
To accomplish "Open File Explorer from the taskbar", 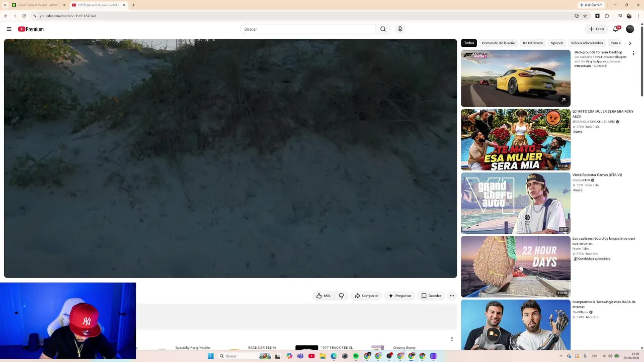I will (323, 356).
